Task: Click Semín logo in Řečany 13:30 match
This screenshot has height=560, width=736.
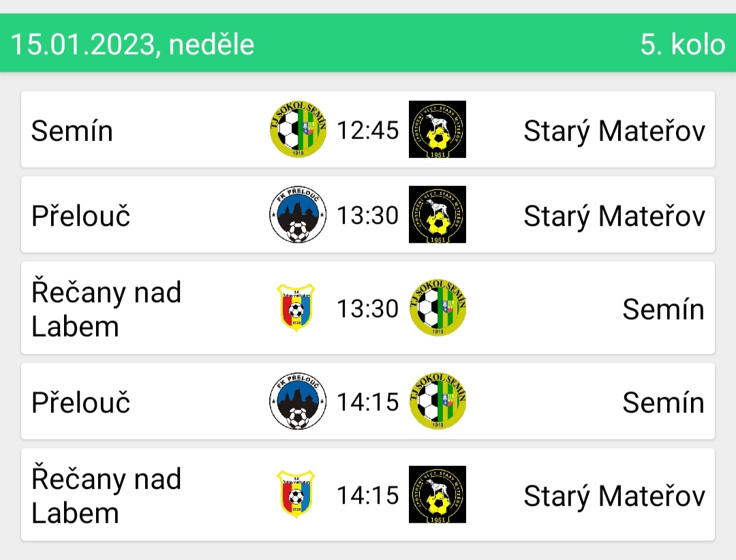Action: [x=438, y=307]
